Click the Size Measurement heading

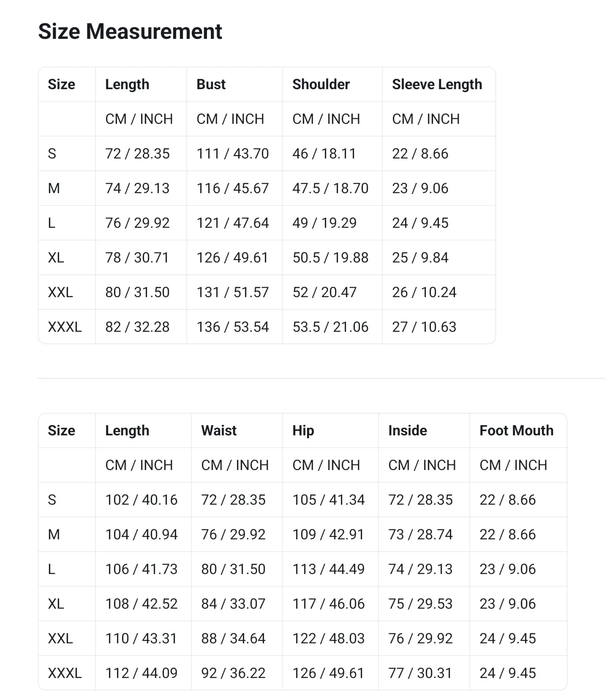(130, 31)
